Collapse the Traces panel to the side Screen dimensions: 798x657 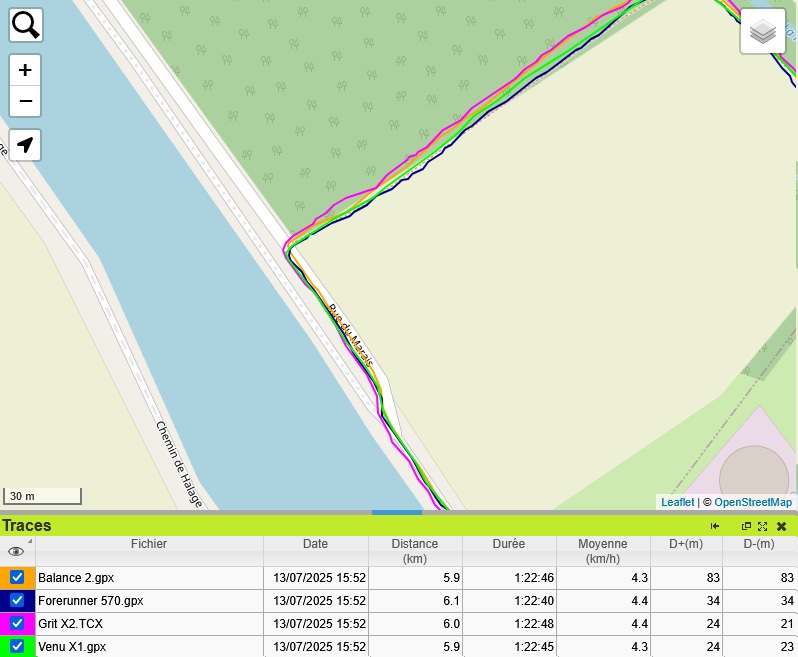(715, 526)
